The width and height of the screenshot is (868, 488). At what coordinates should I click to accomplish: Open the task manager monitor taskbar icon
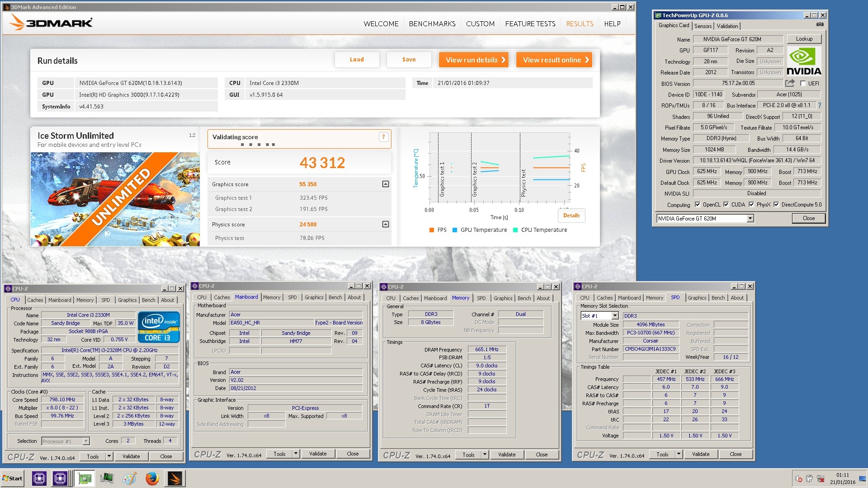point(107,478)
